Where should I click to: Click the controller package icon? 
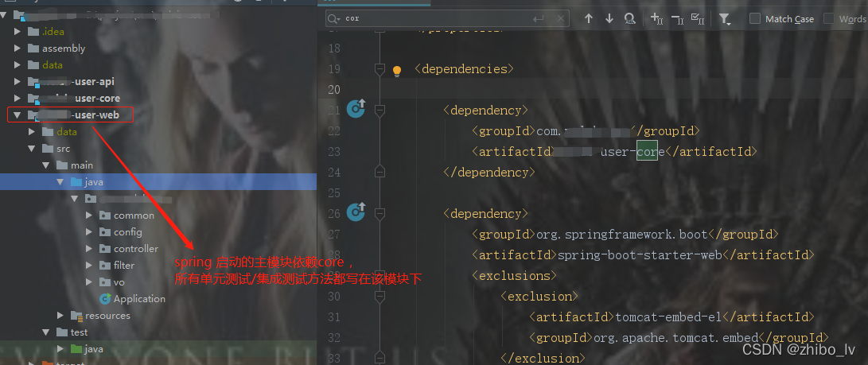tap(105, 249)
